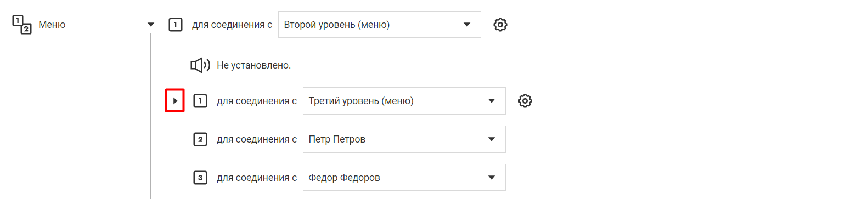Click key 1 icon next to Третий уровень
The image size is (868, 199).
pyautogui.click(x=200, y=101)
